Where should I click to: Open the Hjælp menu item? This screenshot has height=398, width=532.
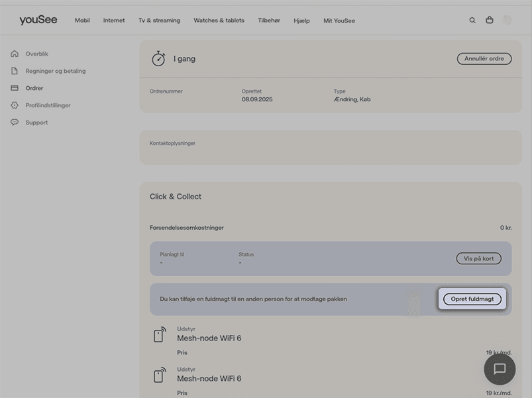coord(301,21)
